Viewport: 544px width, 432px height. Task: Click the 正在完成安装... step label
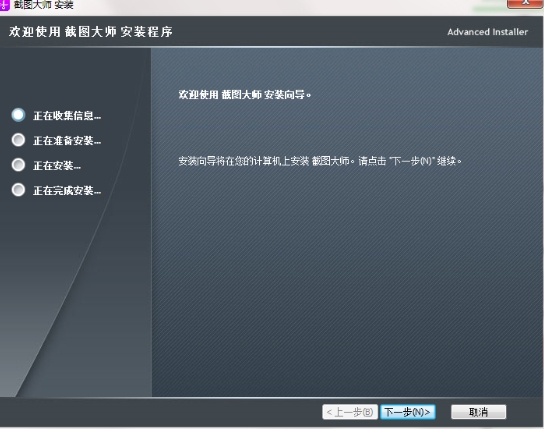click(67, 190)
